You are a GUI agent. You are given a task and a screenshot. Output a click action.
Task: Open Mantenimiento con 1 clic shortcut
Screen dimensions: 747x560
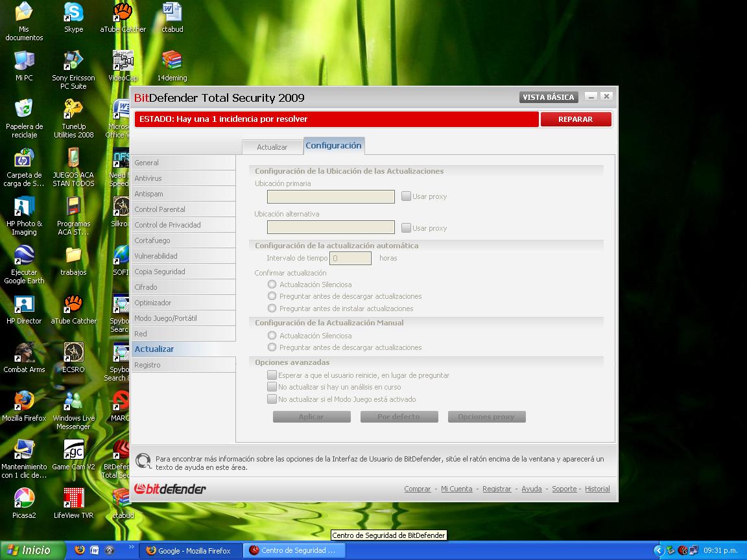point(24,458)
